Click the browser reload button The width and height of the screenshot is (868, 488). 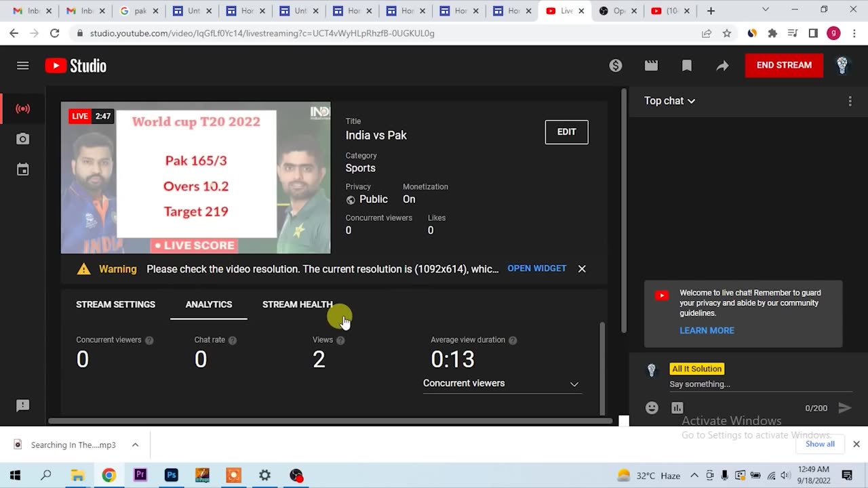[54, 33]
